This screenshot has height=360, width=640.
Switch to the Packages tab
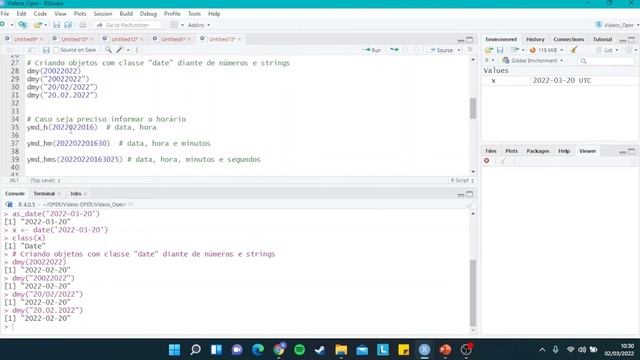click(538, 151)
